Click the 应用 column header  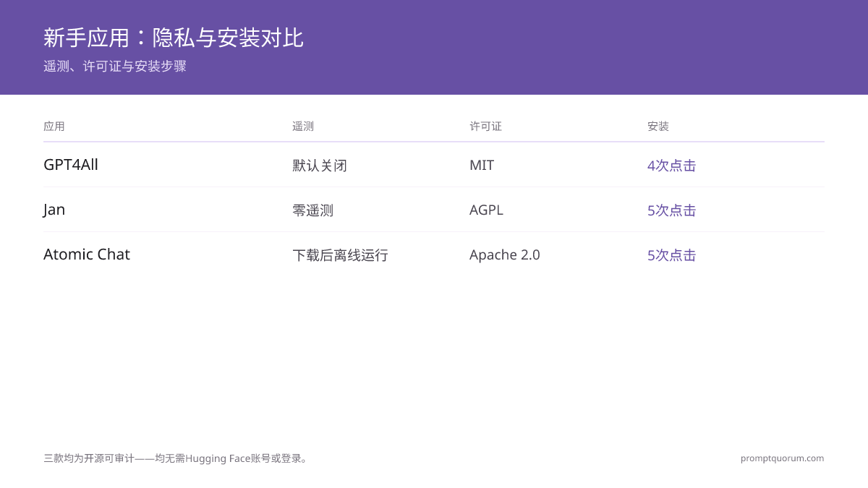pos(54,127)
